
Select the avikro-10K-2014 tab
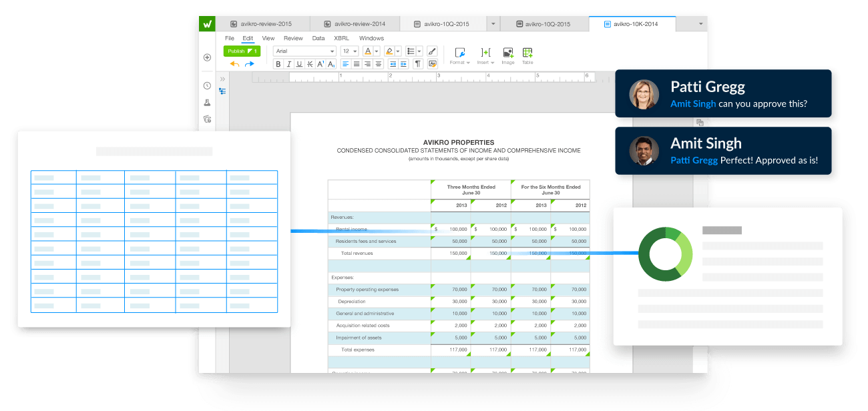coord(632,24)
